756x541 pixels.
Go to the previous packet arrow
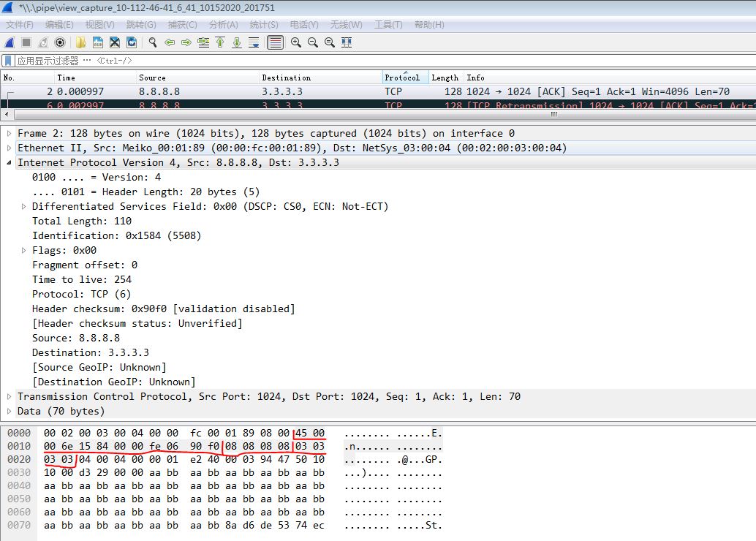(170, 42)
